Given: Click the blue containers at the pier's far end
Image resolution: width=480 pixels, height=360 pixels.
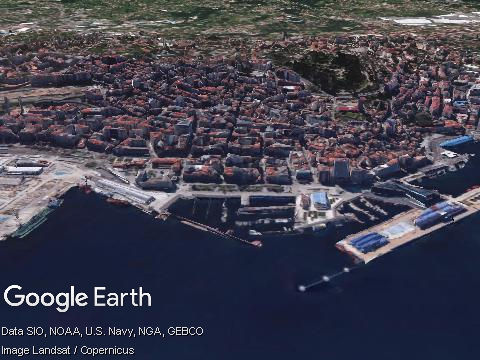Looking at the screenshot, I should click(440, 215).
